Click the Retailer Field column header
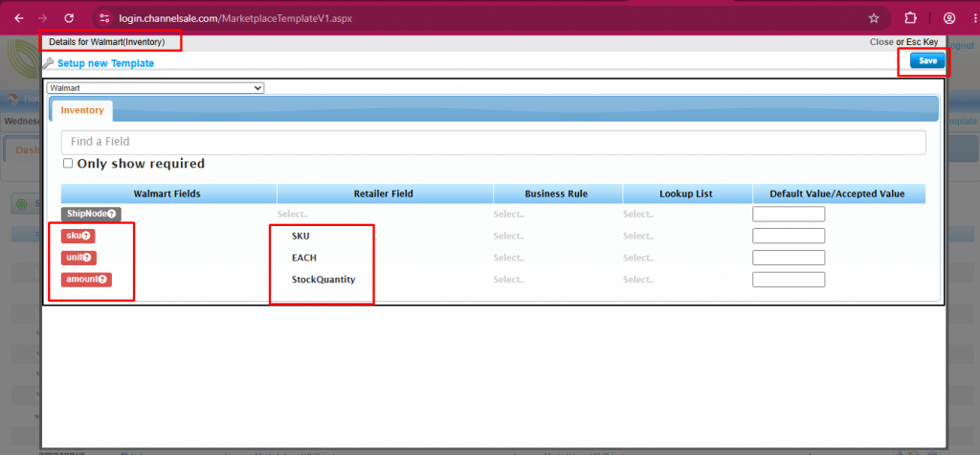Screen dimensions: 980x455 point(383,194)
